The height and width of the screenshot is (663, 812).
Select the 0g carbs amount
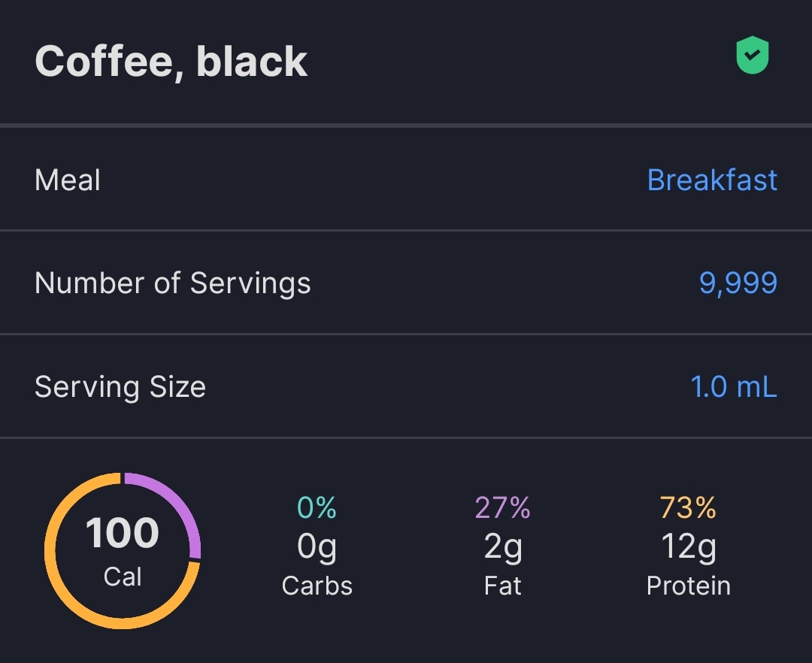click(x=317, y=546)
